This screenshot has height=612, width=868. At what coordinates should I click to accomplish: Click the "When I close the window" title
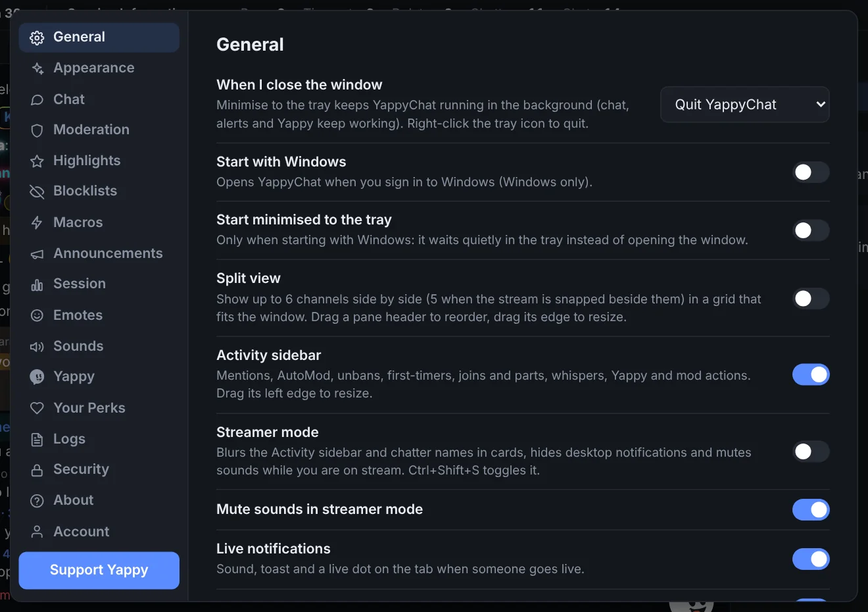(299, 85)
